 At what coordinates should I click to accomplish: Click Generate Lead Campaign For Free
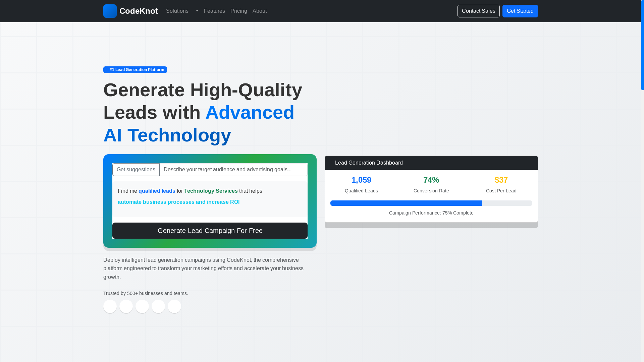(210, 231)
